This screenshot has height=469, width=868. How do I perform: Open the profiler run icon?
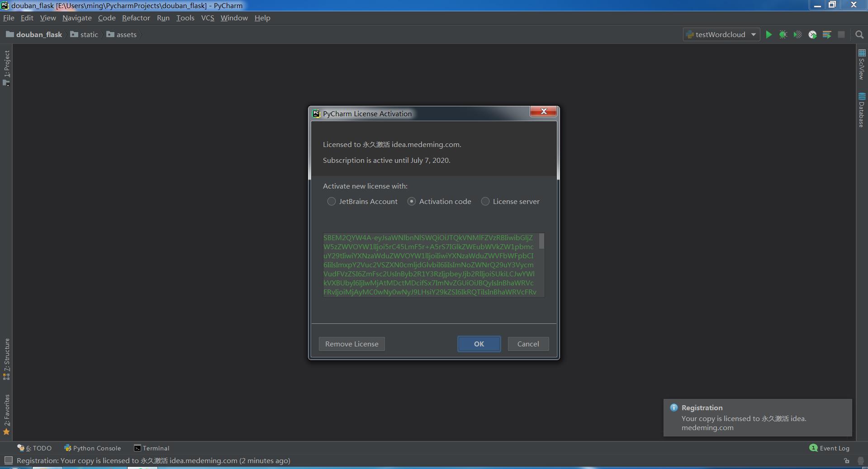(x=812, y=34)
